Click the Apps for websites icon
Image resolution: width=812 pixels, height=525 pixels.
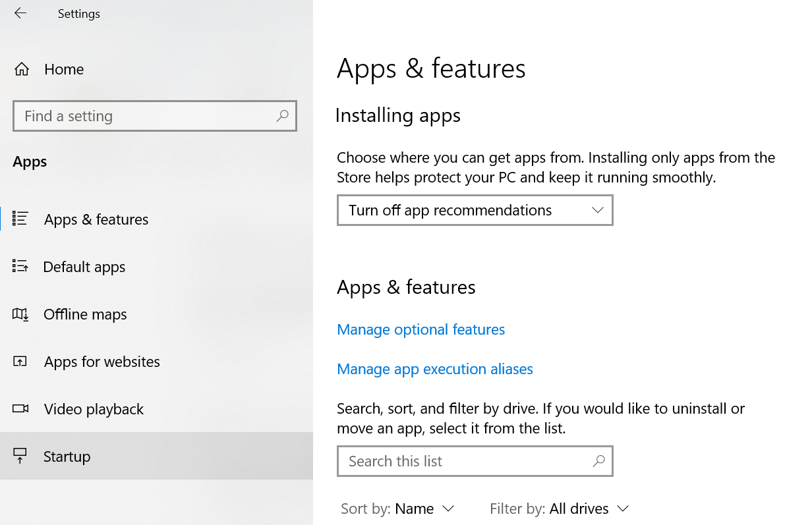pyautogui.click(x=20, y=362)
